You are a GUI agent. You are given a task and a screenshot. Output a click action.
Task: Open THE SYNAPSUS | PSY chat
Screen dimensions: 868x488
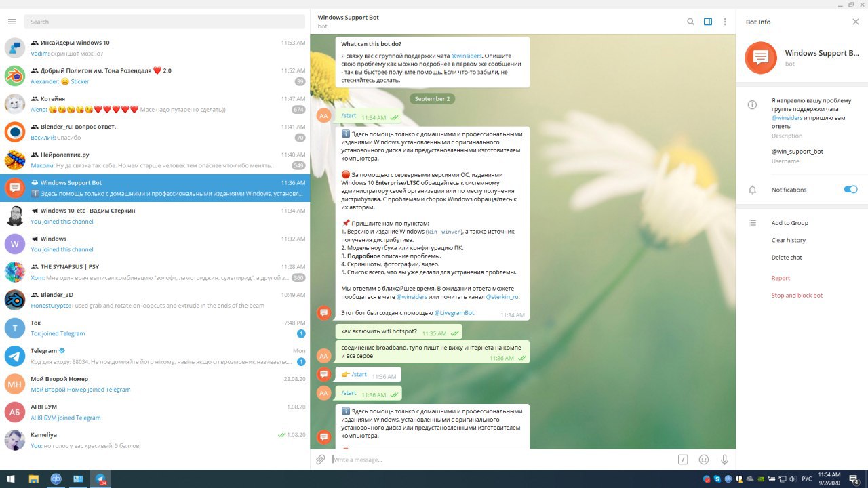pyautogui.click(x=155, y=272)
